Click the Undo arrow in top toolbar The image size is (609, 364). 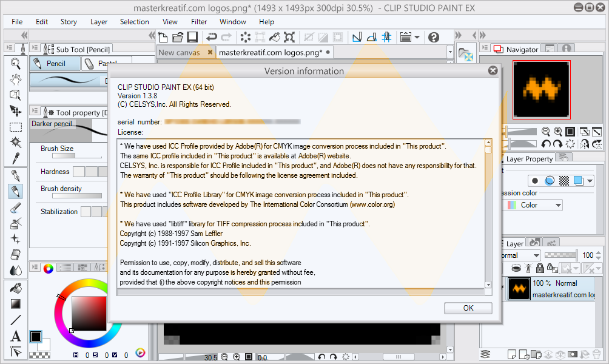(212, 37)
